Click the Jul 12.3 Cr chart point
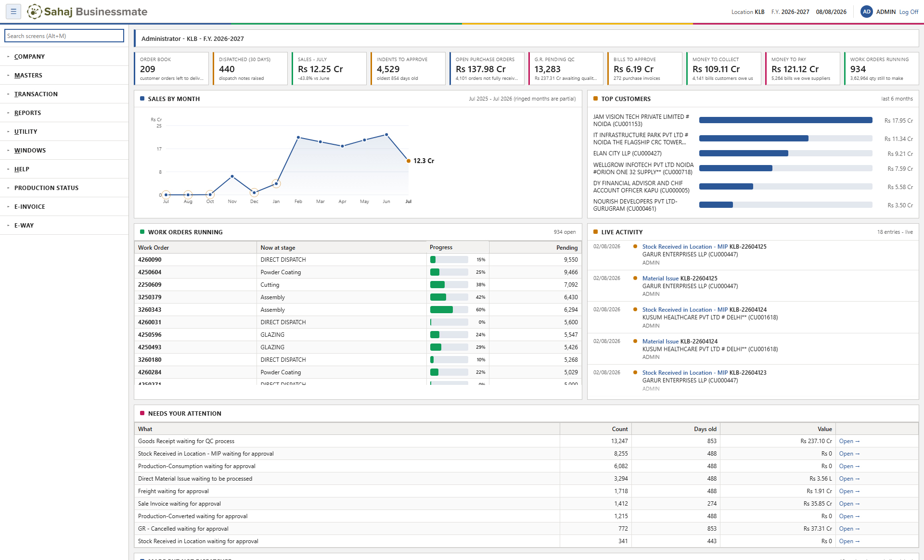The image size is (924, 560). (409, 161)
